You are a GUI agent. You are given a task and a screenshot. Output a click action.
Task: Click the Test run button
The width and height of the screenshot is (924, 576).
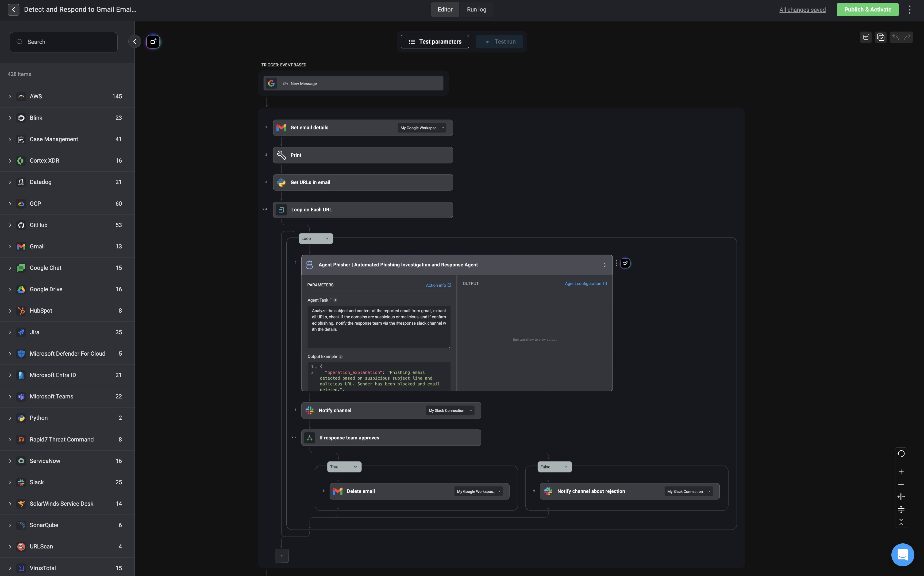[500, 41]
